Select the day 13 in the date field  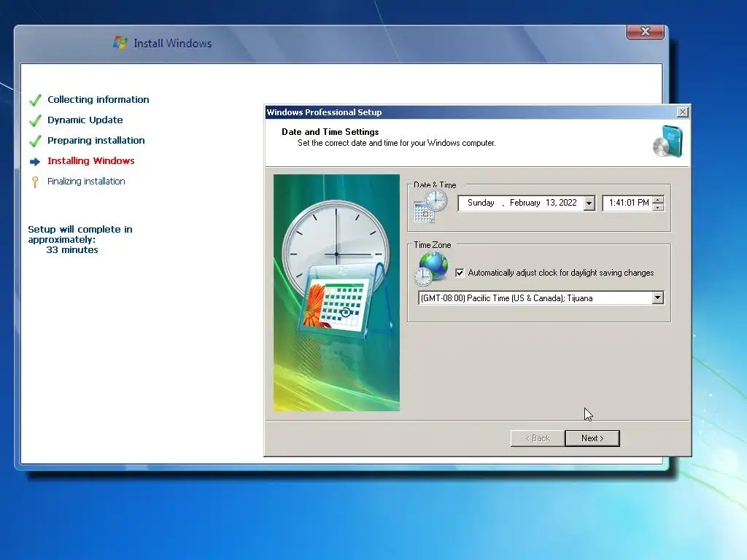(550, 203)
